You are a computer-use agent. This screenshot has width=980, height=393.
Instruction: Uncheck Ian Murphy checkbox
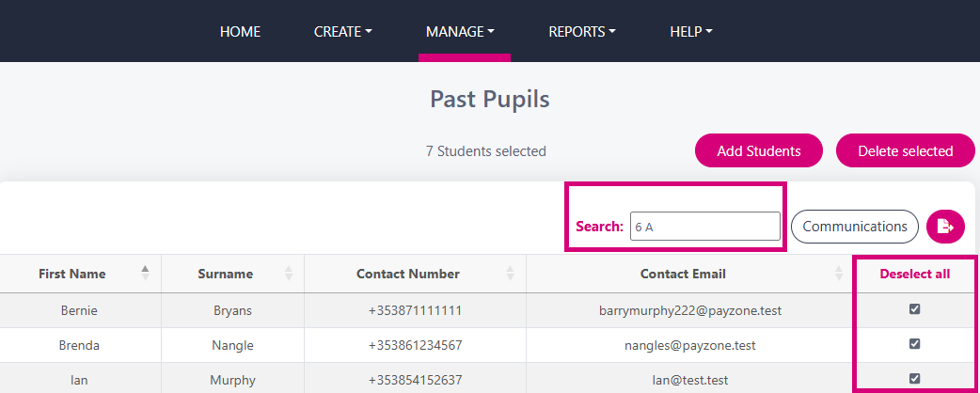coord(914,378)
